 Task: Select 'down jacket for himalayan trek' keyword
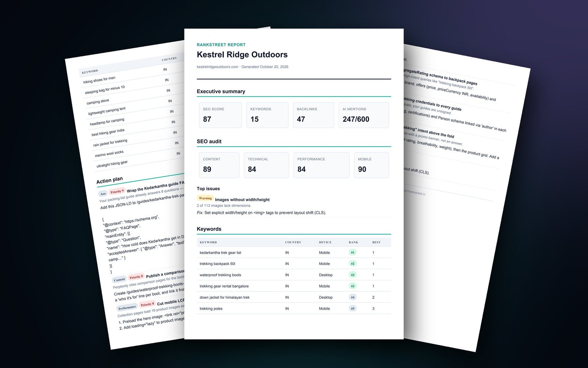[225, 297]
